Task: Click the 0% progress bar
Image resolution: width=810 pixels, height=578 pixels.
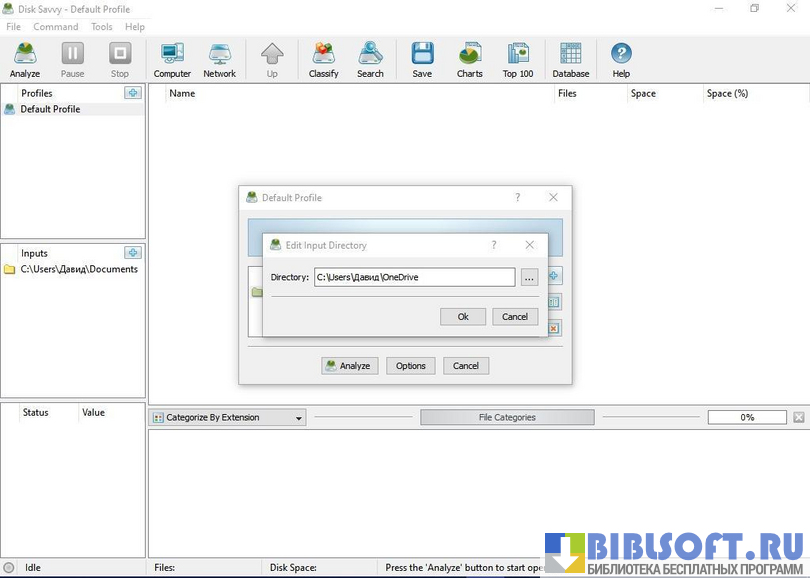Action: tap(747, 418)
